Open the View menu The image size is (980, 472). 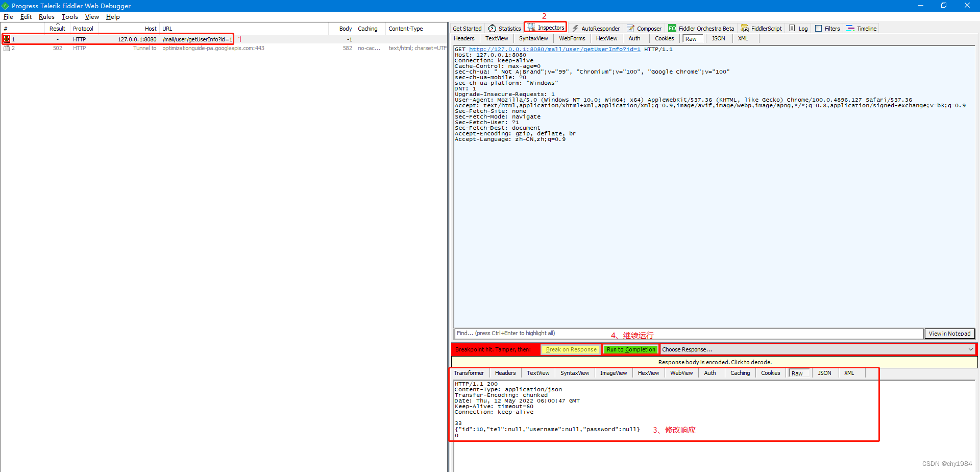(x=92, y=17)
